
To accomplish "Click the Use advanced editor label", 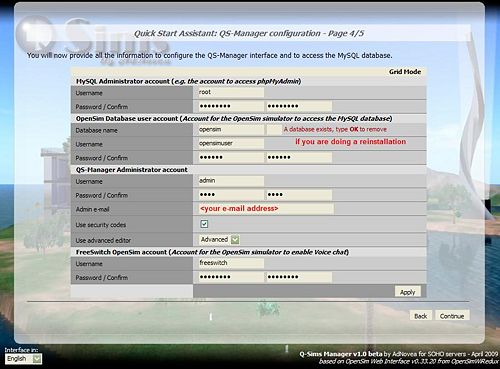I will pos(103,240).
